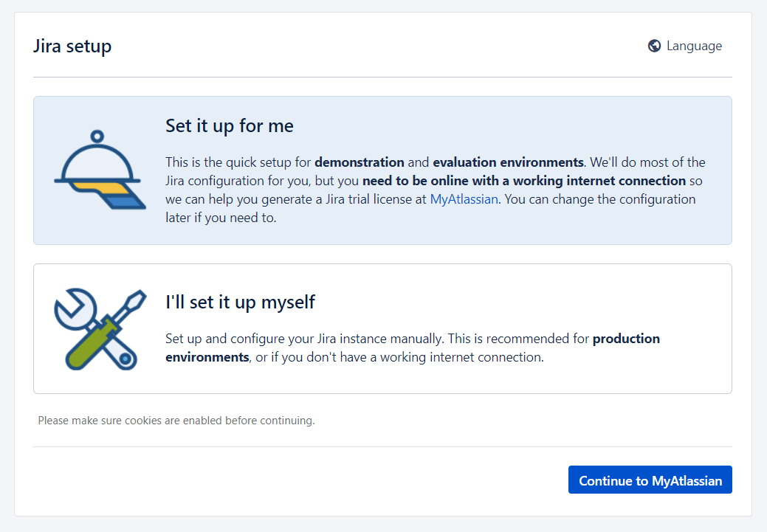Click the 'production environments' description text
The height and width of the screenshot is (532, 767).
click(x=413, y=348)
